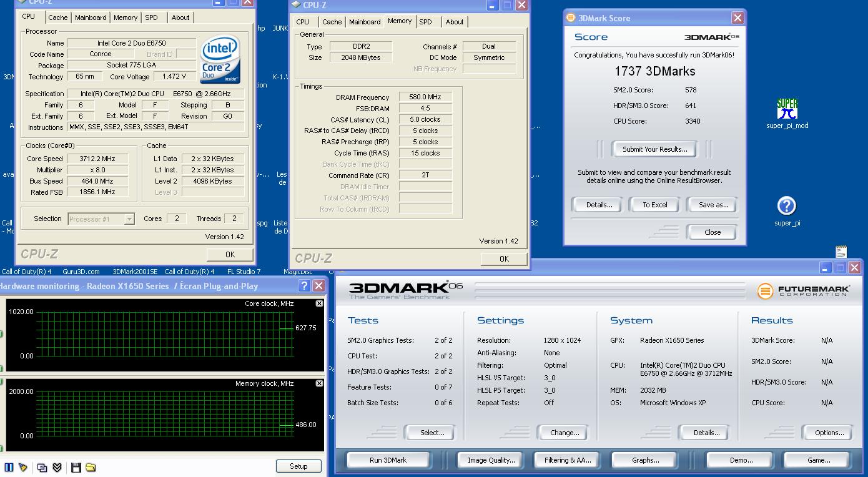Click the yellow folder open icon

[x=91, y=467]
